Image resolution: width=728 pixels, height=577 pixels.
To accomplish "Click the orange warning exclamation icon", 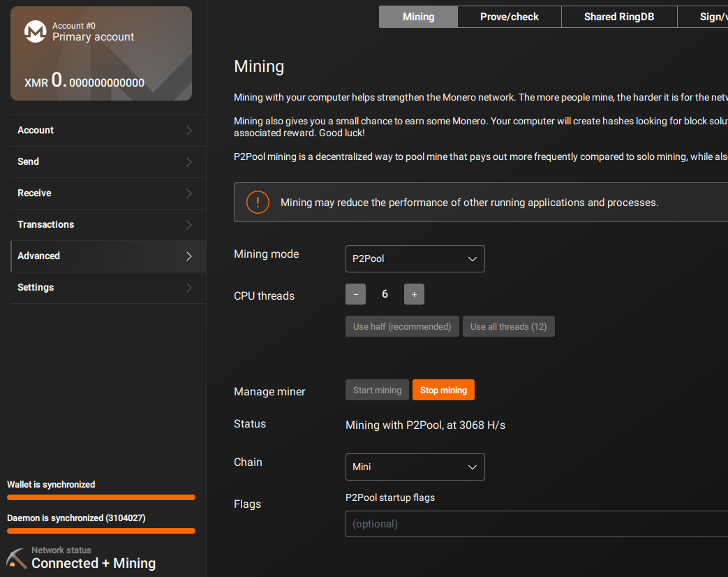I will pyautogui.click(x=258, y=203).
